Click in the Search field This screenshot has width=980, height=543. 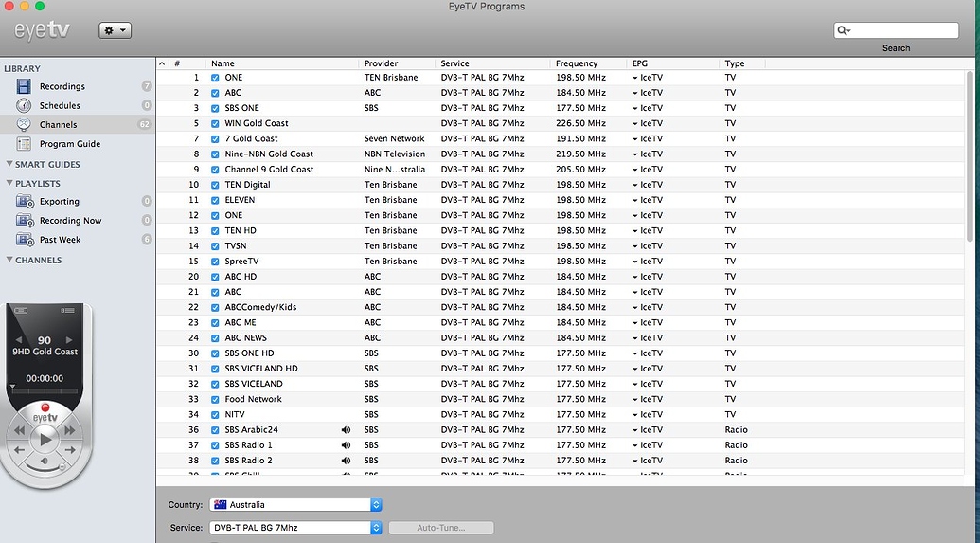(x=901, y=31)
